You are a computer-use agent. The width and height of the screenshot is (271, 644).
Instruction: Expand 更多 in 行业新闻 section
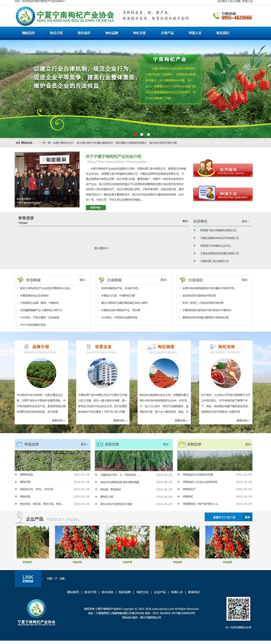tap(164, 280)
